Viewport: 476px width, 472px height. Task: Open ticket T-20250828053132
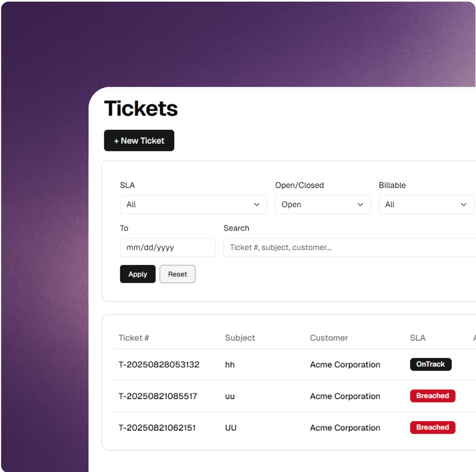(159, 364)
